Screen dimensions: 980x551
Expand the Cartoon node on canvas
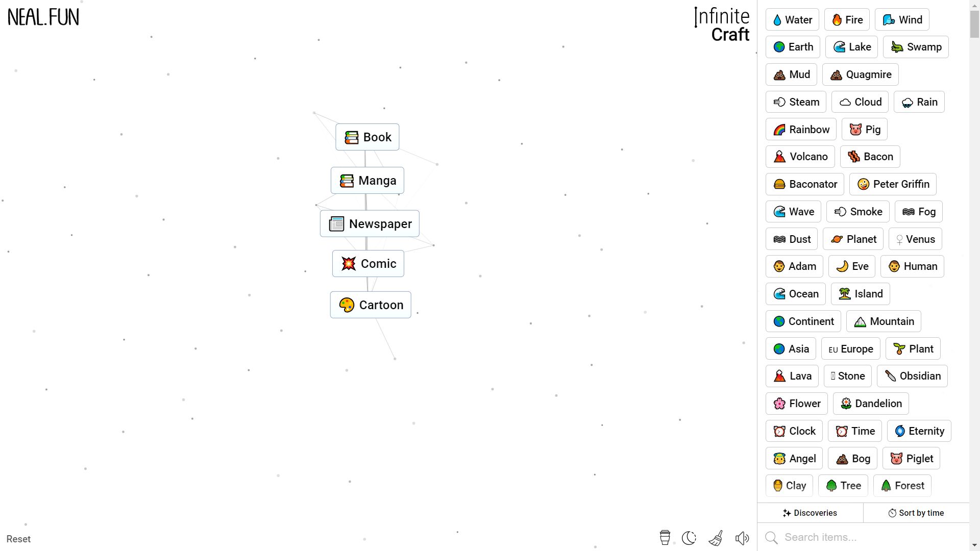tap(370, 304)
